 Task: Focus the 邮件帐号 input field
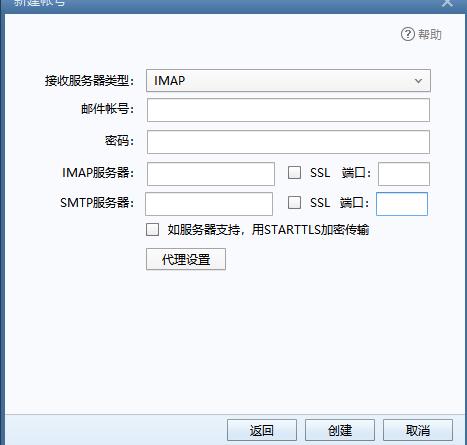288,110
